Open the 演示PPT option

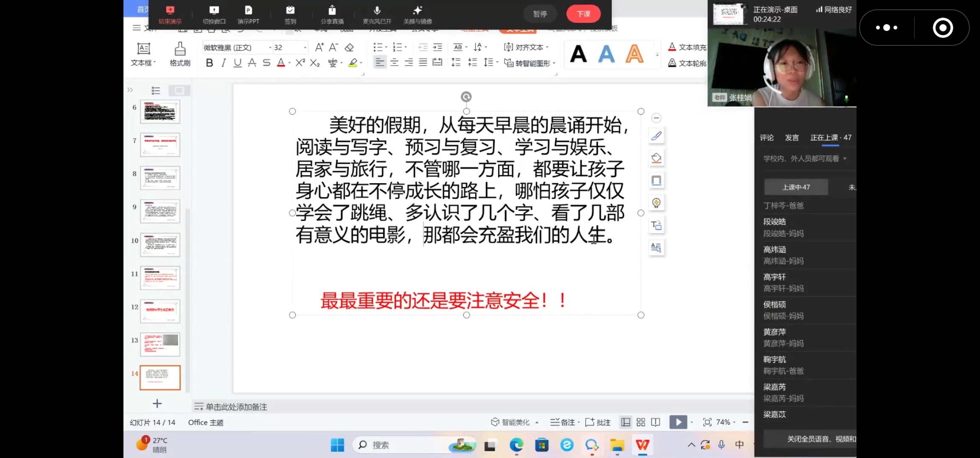pyautogui.click(x=248, y=14)
